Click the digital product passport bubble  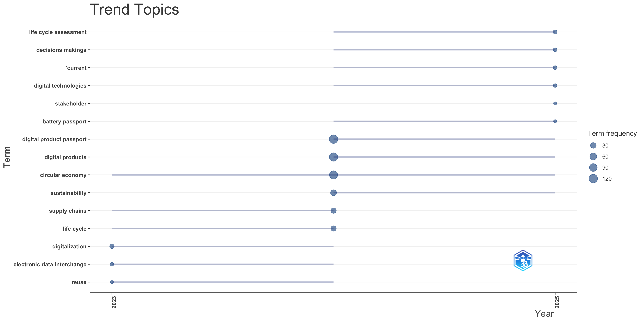(333, 139)
